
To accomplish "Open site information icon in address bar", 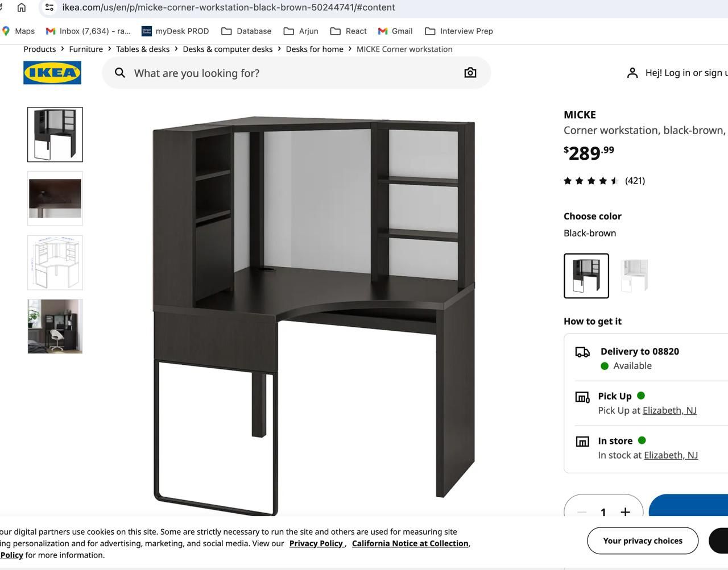I will coord(49,7).
